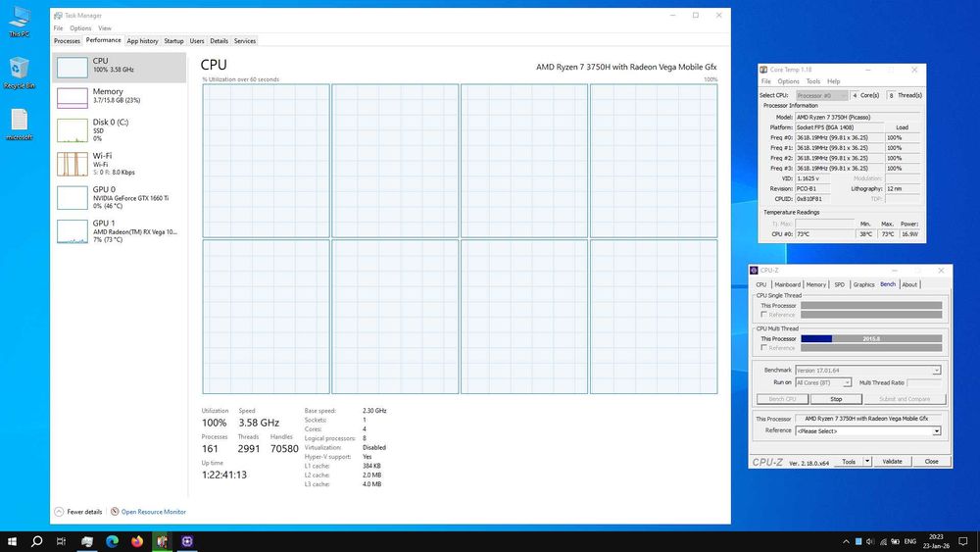The width and height of the screenshot is (980, 552).
Task: Click ENG language indicator in tray
Action: pyautogui.click(x=910, y=541)
